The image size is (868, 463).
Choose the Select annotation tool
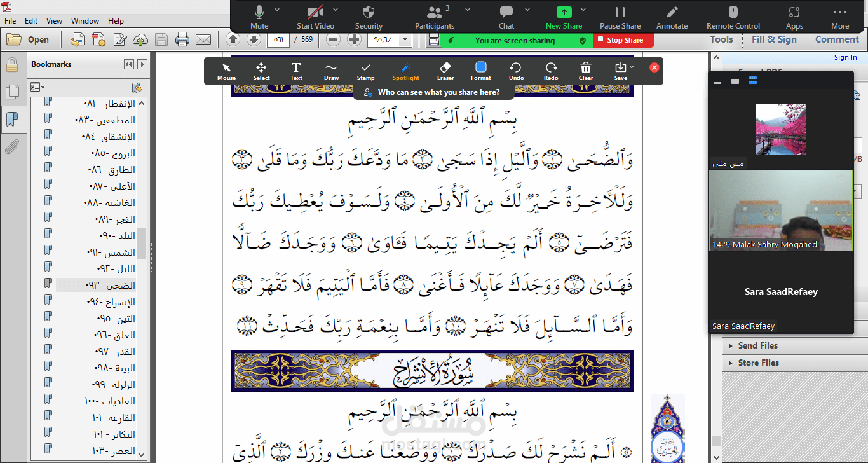pos(261,71)
